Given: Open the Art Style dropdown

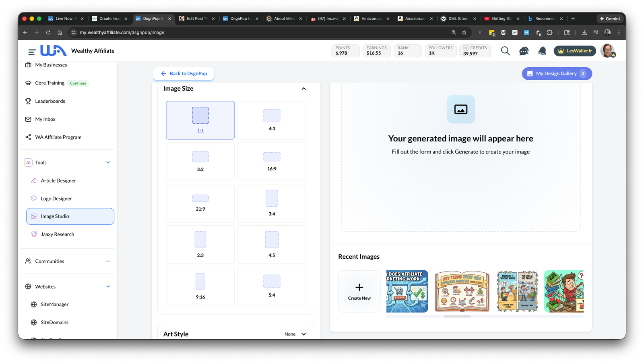Looking at the screenshot, I should [295, 334].
